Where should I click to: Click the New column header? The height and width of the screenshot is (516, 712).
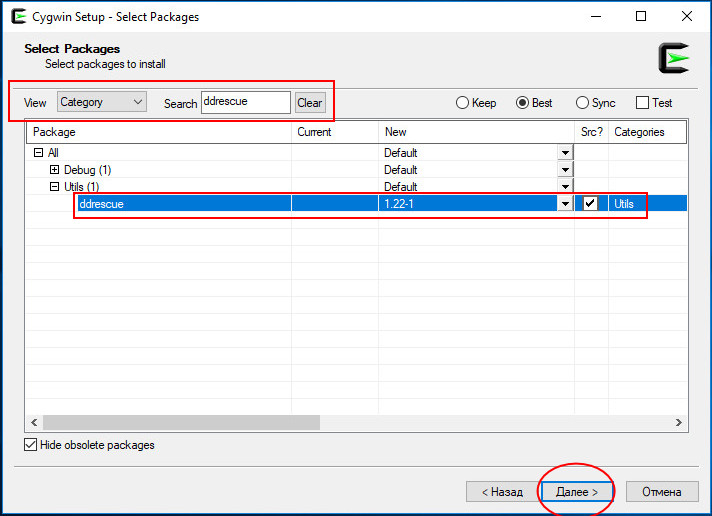[476, 132]
